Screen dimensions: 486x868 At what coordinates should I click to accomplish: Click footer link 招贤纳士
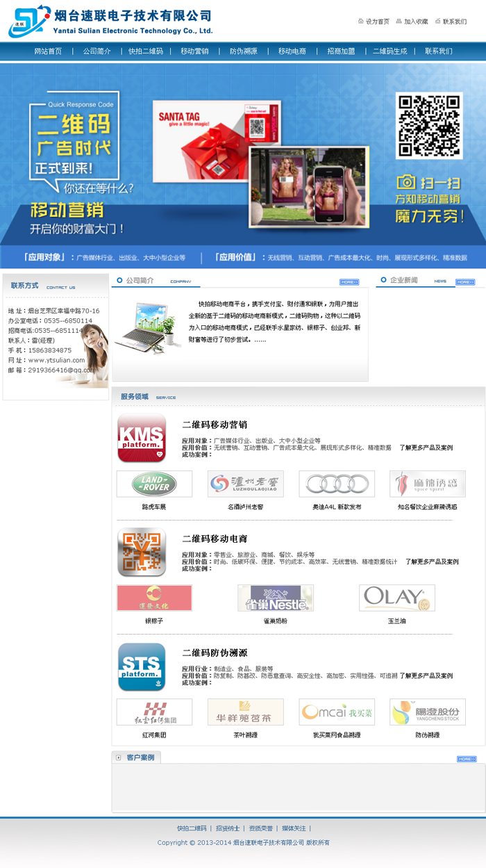tap(228, 828)
